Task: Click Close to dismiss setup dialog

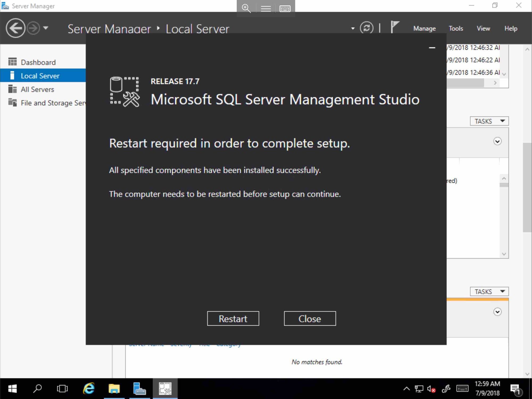Action: click(x=310, y=319)
